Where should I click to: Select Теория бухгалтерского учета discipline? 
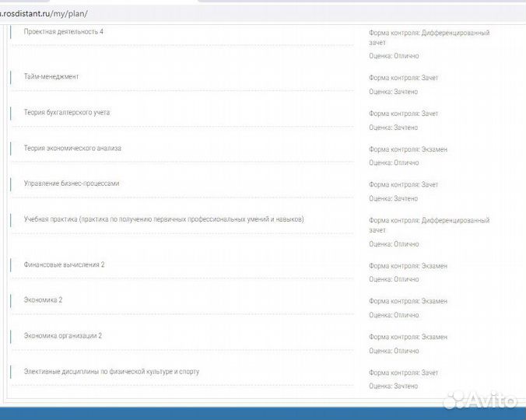pyautogui.click(x=67, y=112)
